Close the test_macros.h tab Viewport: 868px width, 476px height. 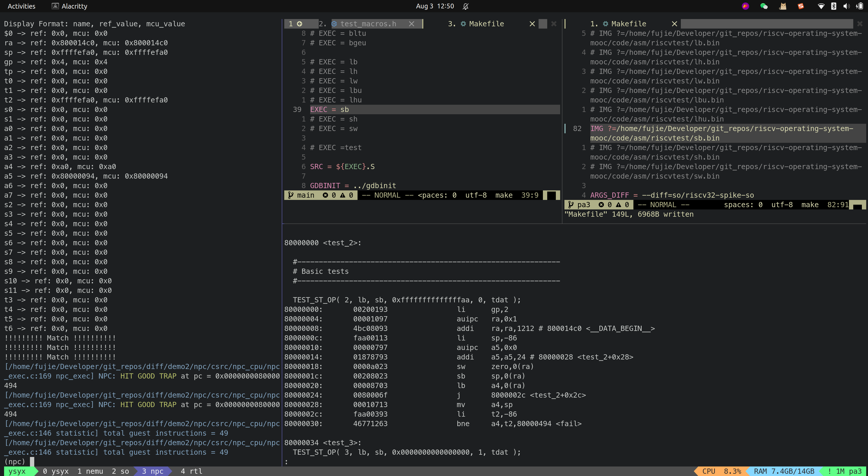411,24
